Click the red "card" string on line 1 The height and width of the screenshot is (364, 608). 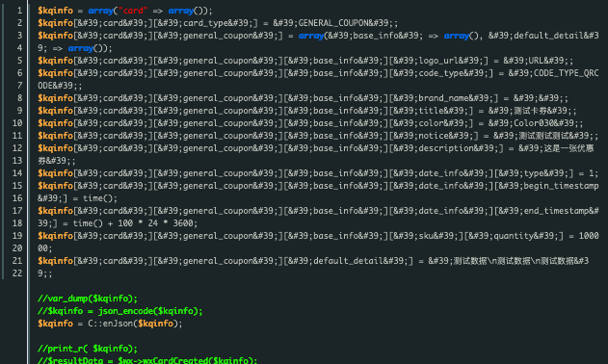pos(133,11)
